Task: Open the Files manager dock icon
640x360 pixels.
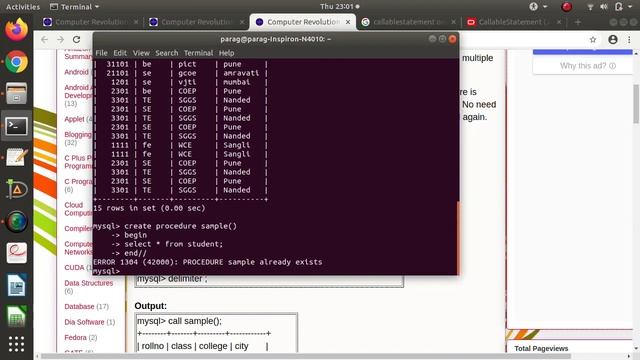Action: 16,93
